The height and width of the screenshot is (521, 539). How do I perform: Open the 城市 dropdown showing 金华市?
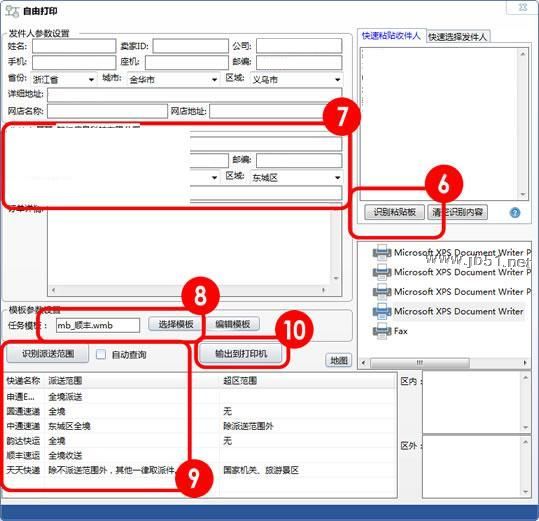(x=173, y=79)
